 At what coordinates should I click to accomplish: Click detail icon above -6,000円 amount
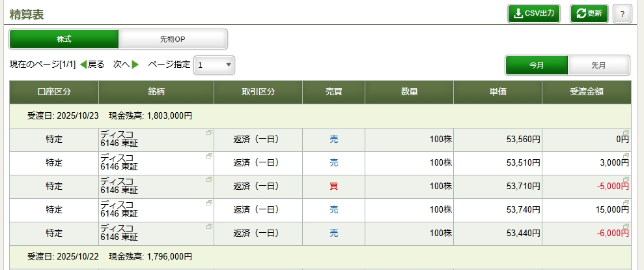click(x=626, y=226)
